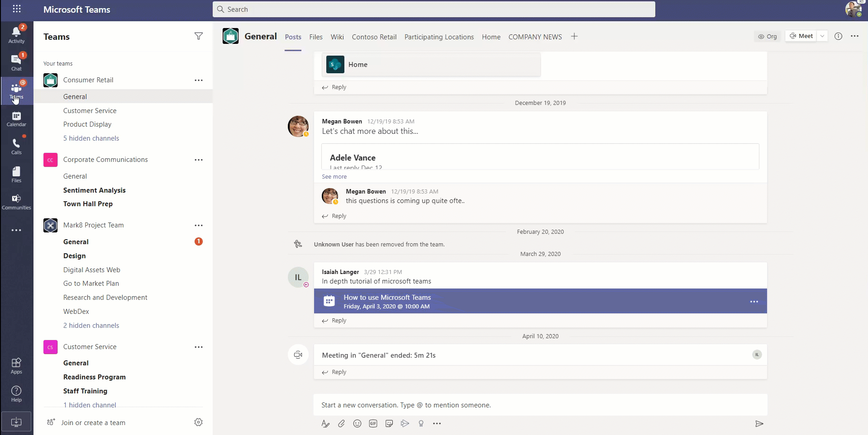Filter the teams list with the funnel icon
868x435 pixels.
pos(198,36)
